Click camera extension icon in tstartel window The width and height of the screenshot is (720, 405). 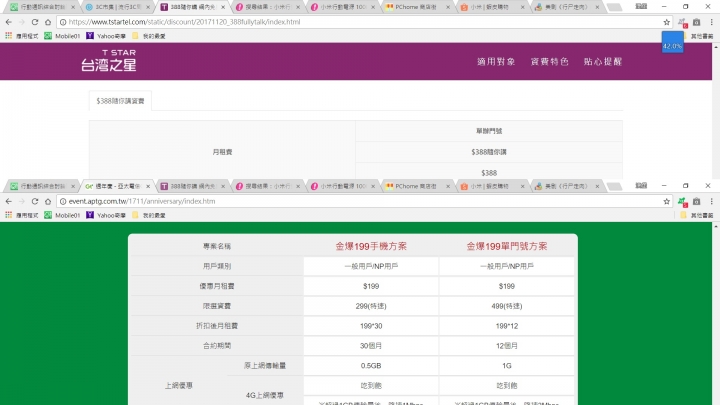click(697, 22)
